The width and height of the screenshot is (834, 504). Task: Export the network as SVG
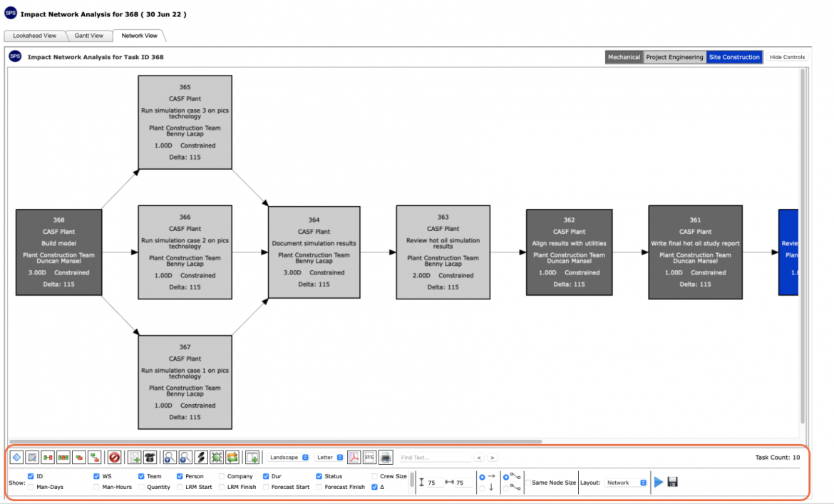pyautogui.click(x=370, y=457)
